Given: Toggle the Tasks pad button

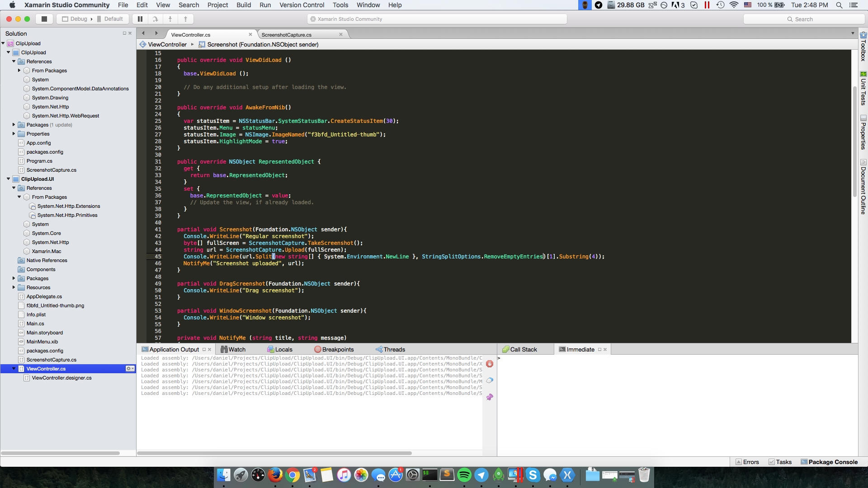Looking at the screenshot, I should pyautogui.click(x=780, y=462).
